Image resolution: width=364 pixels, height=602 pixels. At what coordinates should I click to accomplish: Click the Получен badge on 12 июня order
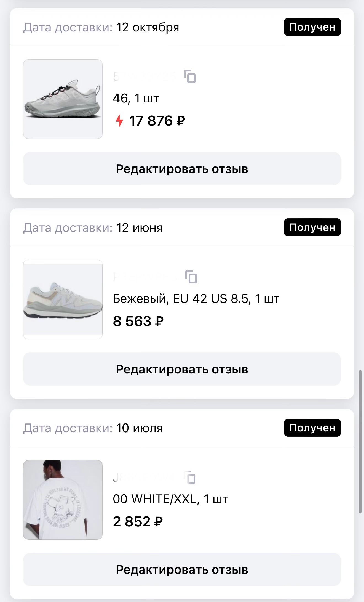pos(312,227)
